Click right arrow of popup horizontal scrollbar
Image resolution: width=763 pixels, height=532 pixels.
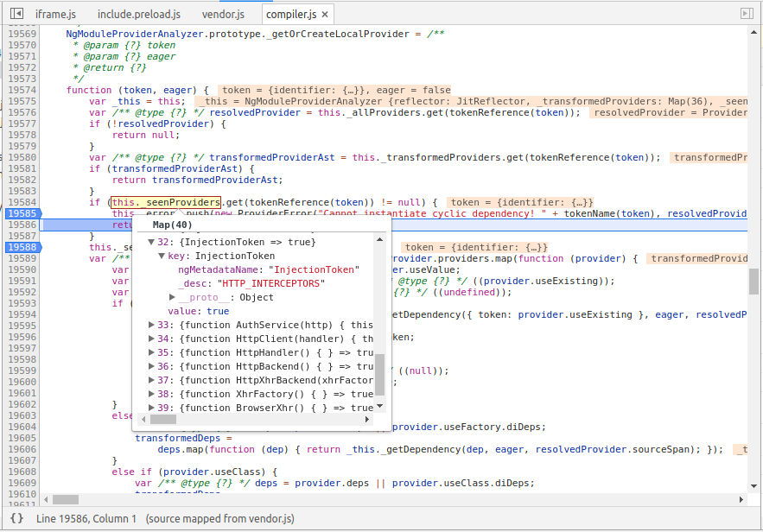[x=368, y=420]
